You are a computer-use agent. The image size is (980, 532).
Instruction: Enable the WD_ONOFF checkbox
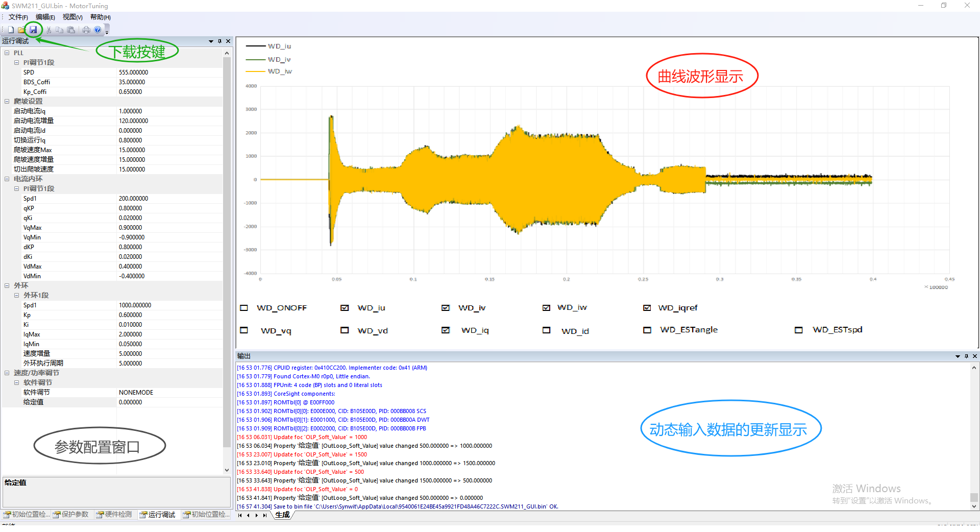click(244, 308)
